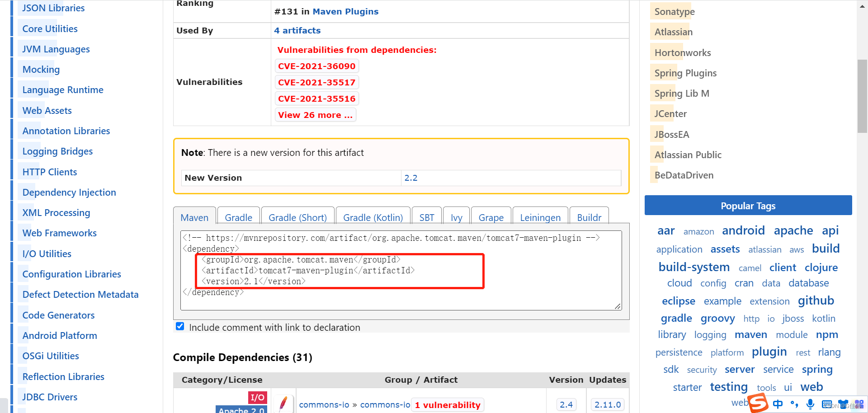This screenshot has height=413, width=868.
Task: Open Web Frameworks category
Action: (59, 233)
